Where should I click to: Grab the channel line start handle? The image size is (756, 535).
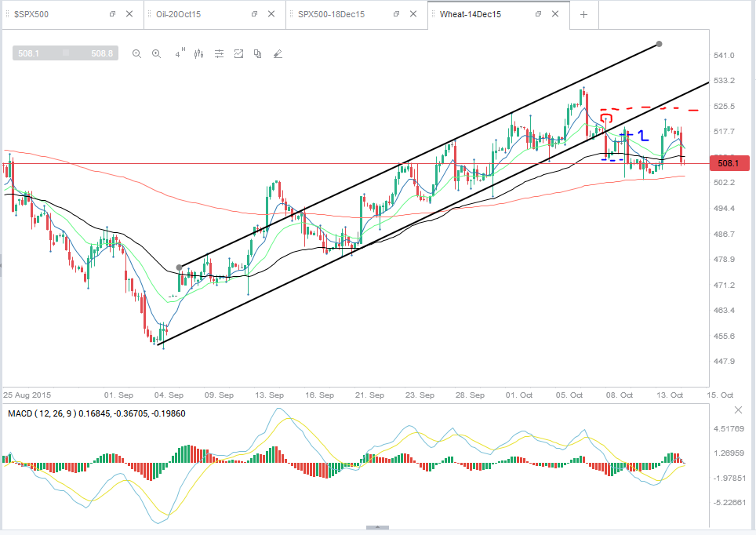pyautogui.click(x=180, y=267)
